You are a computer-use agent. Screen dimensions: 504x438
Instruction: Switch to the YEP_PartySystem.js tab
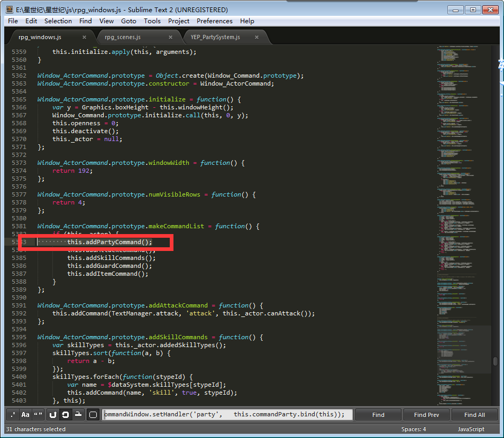[215, 38]
